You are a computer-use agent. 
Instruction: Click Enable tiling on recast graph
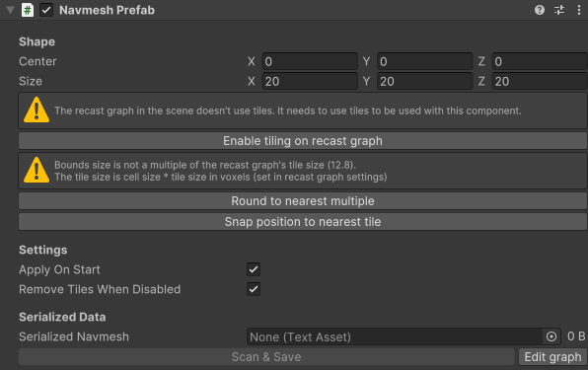pyautogui.click(x=303, y=141)
